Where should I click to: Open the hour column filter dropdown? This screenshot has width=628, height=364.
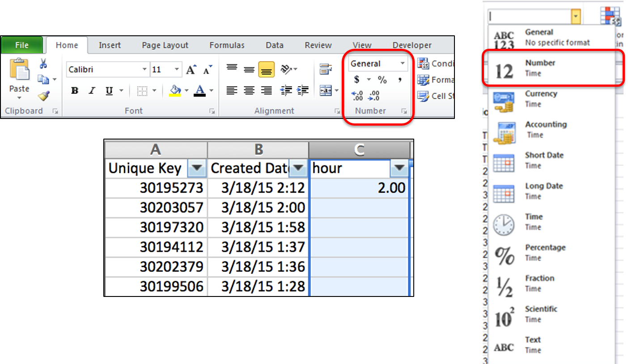(399, 168)
